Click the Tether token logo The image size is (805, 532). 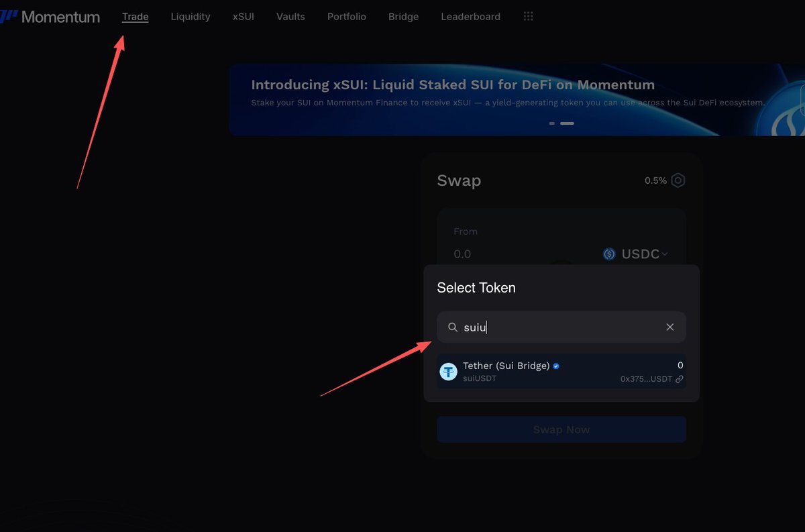click(x=448, y=372)
